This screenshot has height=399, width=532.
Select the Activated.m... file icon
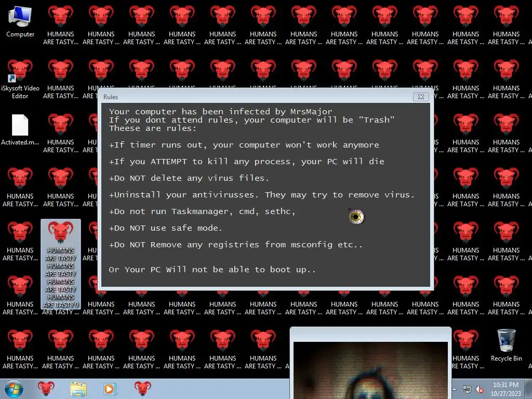tap(20, 129)
